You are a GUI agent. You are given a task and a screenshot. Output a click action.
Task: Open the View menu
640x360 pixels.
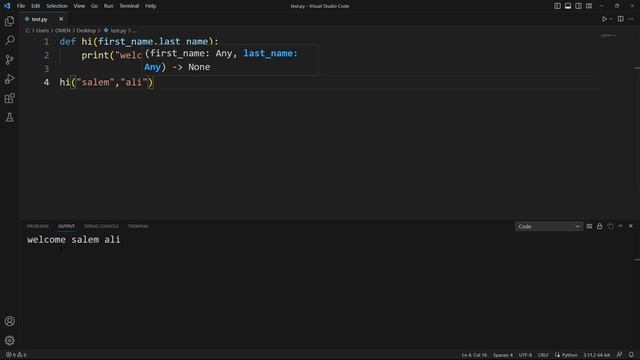[x=79, y=6]
